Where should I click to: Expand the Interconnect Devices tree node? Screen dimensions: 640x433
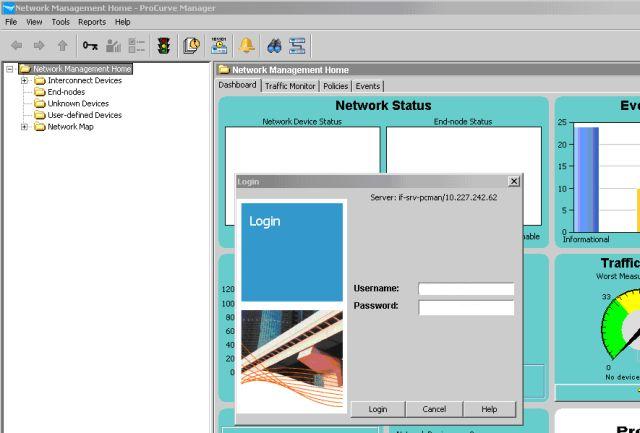[24, 80]
